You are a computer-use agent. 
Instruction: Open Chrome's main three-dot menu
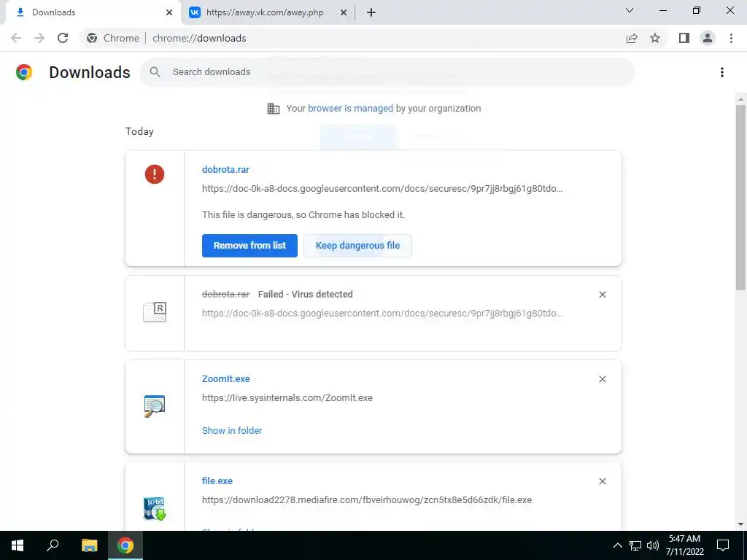731,38
